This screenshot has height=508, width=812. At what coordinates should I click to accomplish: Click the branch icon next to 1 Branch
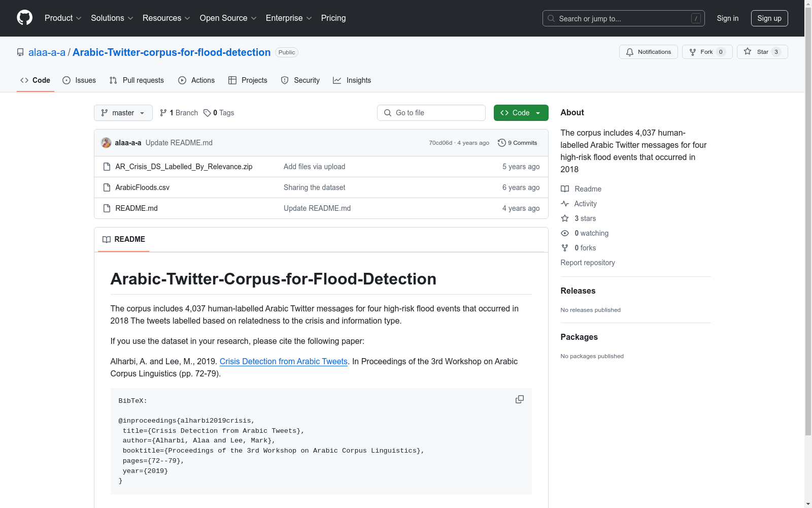[x=163, y=113]
